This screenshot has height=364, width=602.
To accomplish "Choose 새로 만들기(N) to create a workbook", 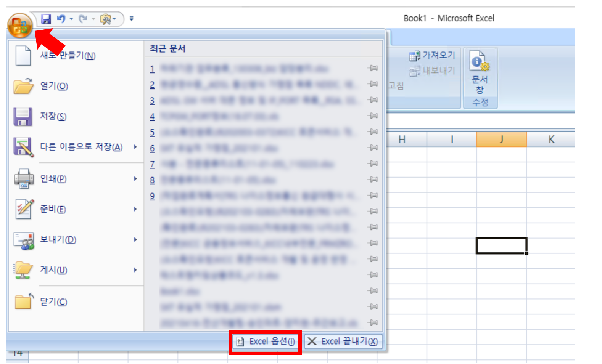I will coord(76,56).
